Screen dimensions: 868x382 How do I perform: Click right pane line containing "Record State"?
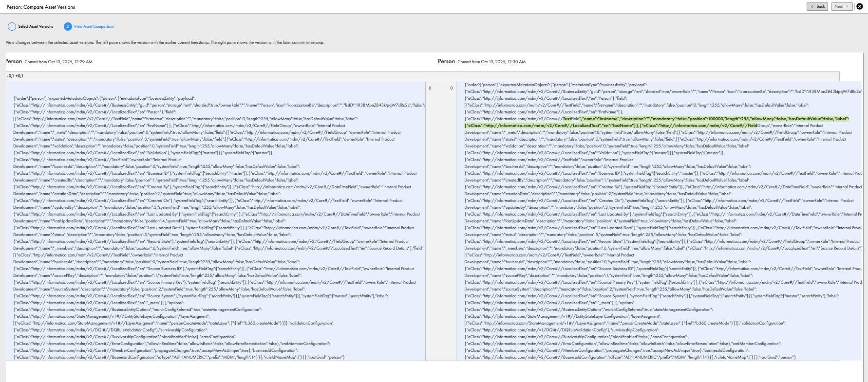coord(662,241)
